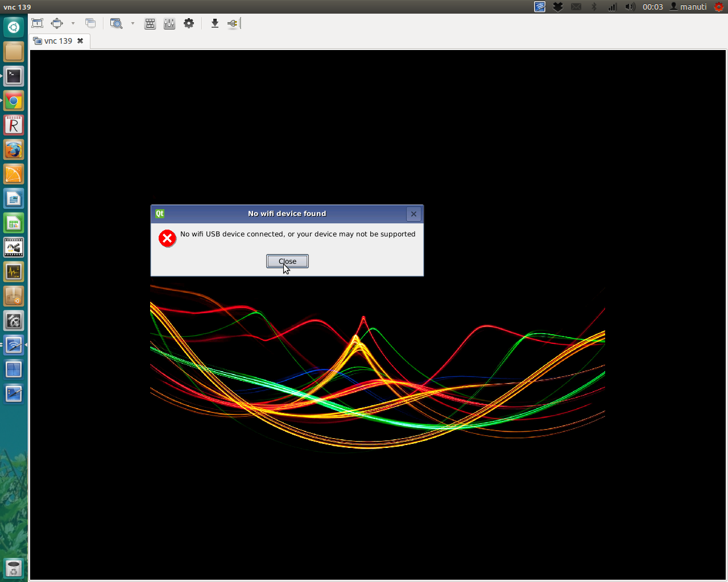Expand the fullscreen options dropdown arrow
The image size is (728, 582).
[73, 23]
